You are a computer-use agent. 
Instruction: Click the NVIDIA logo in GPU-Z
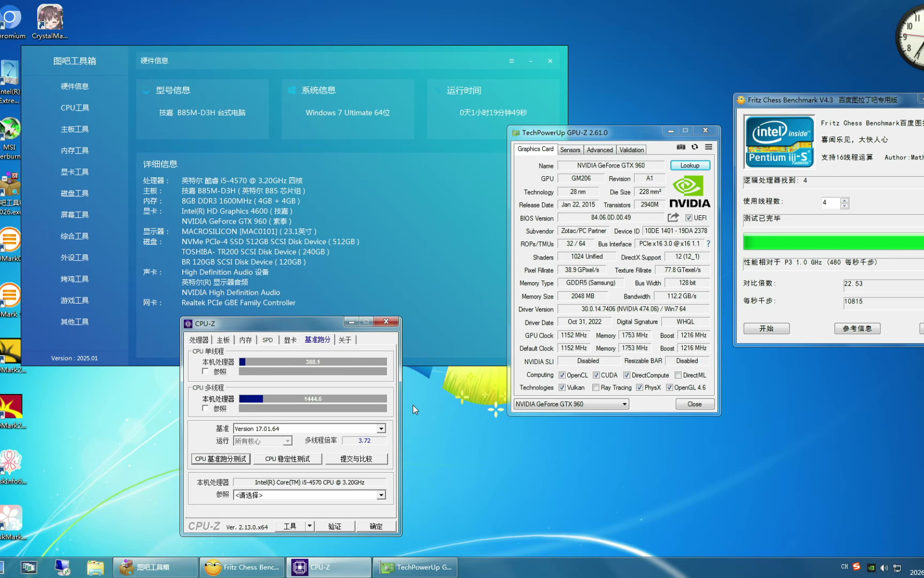click(690, 192)
